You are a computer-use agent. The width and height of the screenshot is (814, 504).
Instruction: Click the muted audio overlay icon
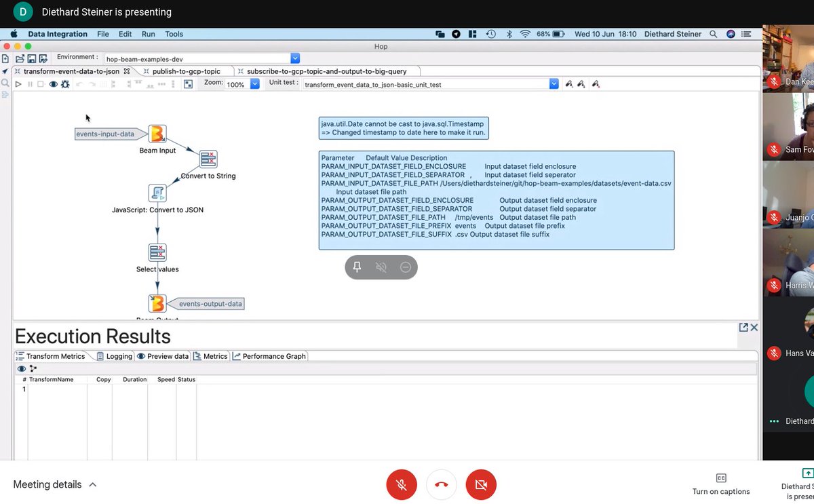pyautogui.click(x=381, y=267)
